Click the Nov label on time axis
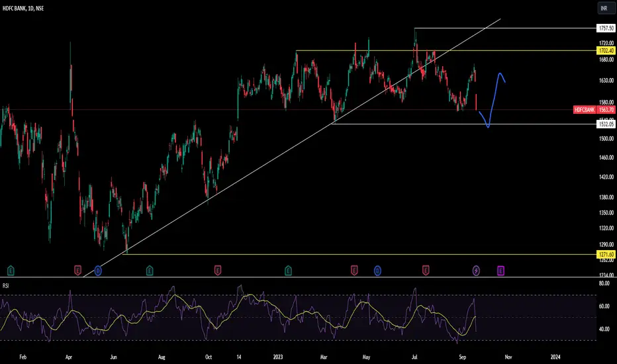617x364 pixels. [508, 357]
